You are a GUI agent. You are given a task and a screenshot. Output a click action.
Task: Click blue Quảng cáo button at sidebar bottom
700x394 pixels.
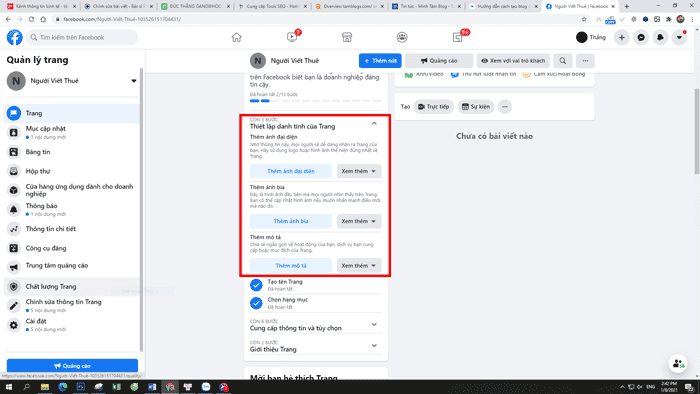(x=72, y=366)
